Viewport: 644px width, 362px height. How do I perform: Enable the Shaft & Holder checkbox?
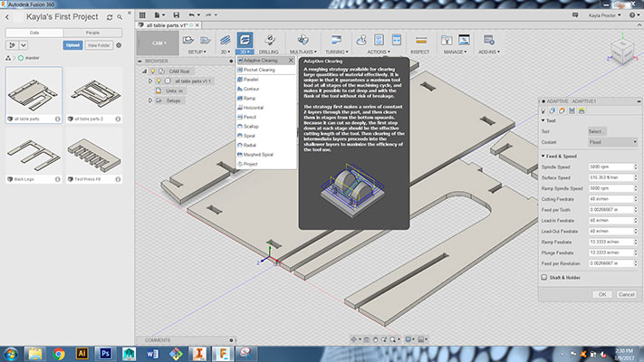click(x=543, y=278)
